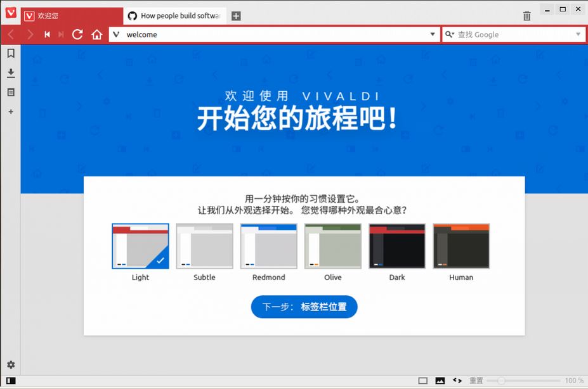Select the Redmond theme thumbnail
Image resolution: width=588 pixels, height=389 pixels.
268,246
